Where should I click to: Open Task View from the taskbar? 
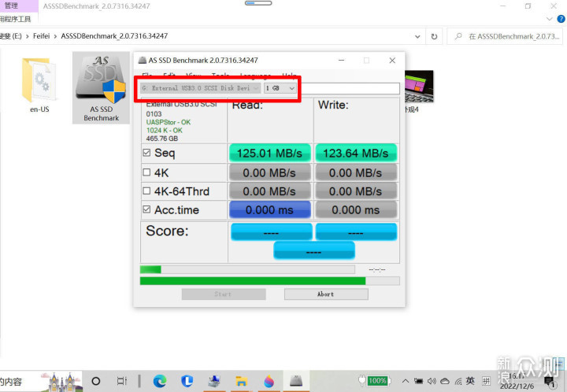(x=122, y=381)
